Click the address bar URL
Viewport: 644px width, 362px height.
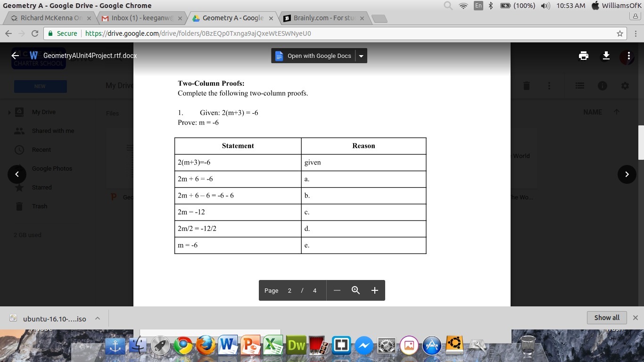click(x=198, y=33)
